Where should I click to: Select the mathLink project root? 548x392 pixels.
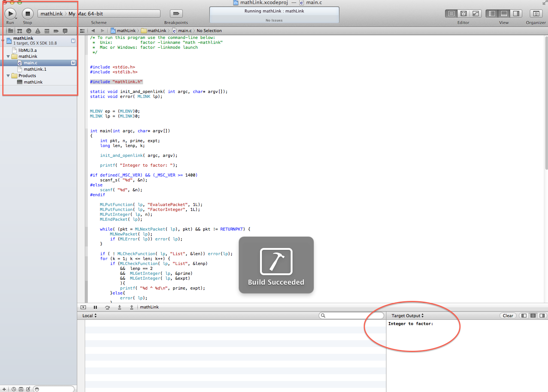point(39,40)
